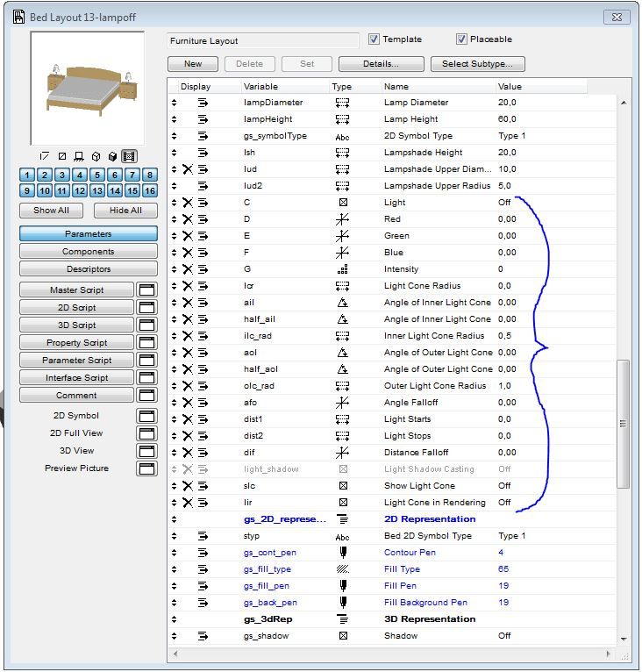
Task: Toggle hidden X flag for slc row
Action: (x=188, y=486)
